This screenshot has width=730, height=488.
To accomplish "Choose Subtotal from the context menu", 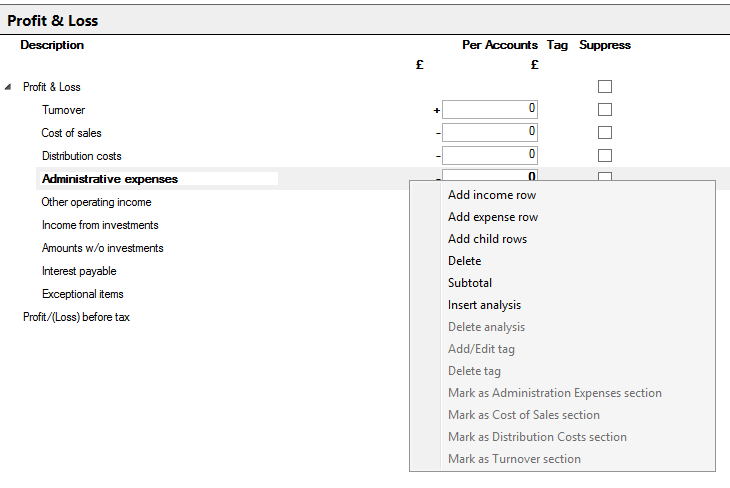I will 470,283.
